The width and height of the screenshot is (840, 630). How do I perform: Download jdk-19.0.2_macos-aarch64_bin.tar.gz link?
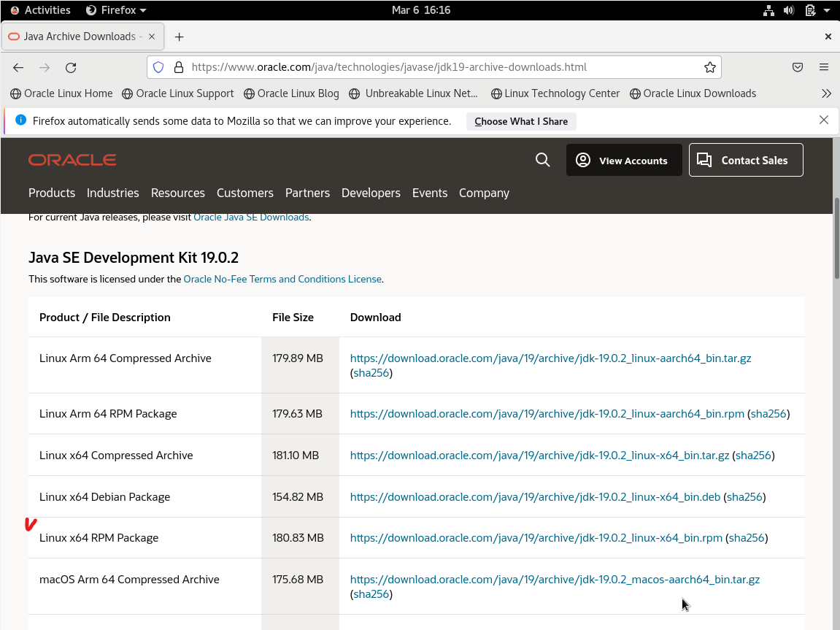point(555,580)
